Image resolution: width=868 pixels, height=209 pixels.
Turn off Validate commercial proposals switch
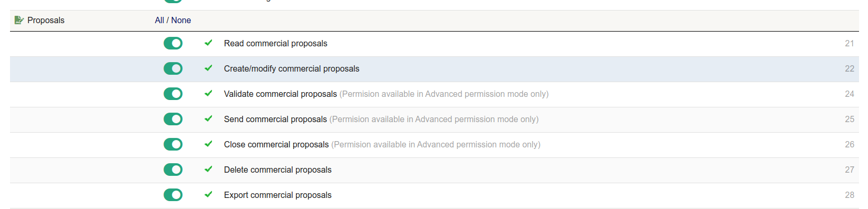point(173,94)
